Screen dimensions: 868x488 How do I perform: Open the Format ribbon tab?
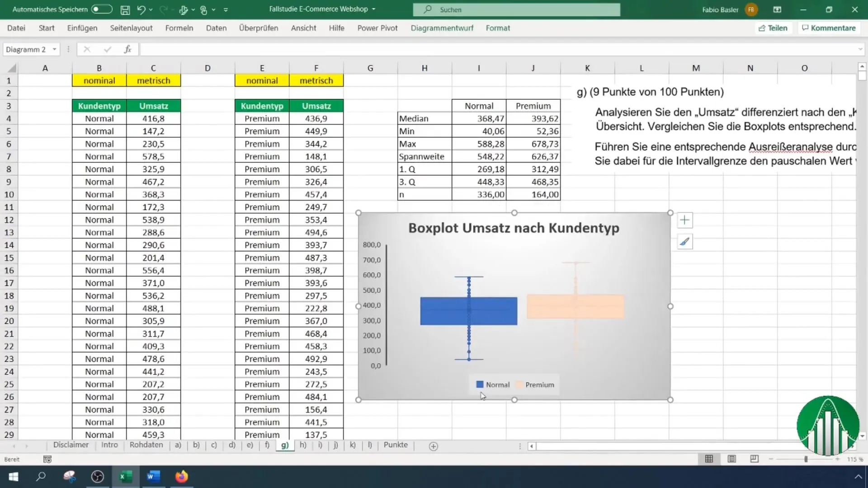point(498,28)
